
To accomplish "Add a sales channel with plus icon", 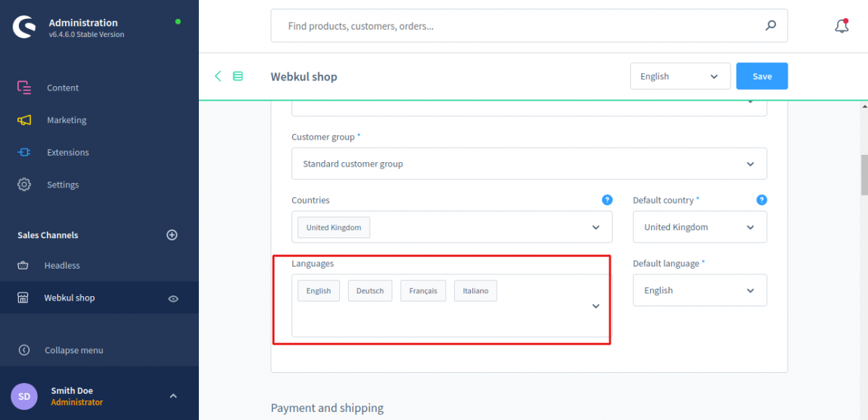I will point(172,235).
